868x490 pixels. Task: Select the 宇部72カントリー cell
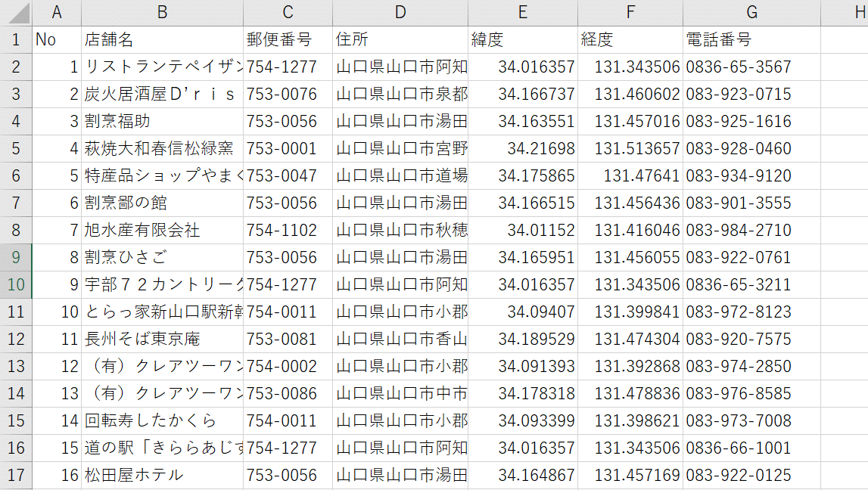click(x=162, y=285)
